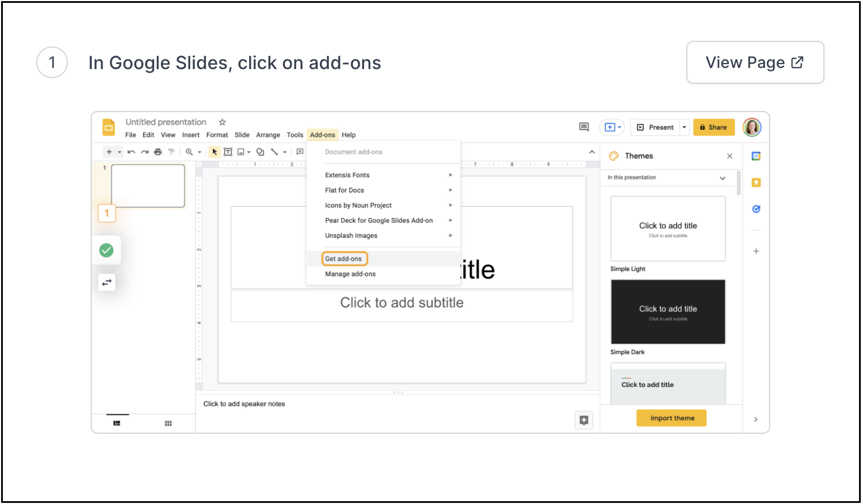Screen dimensions: 863x504
Task: Open the Share dialog
Action: point(714,127)
